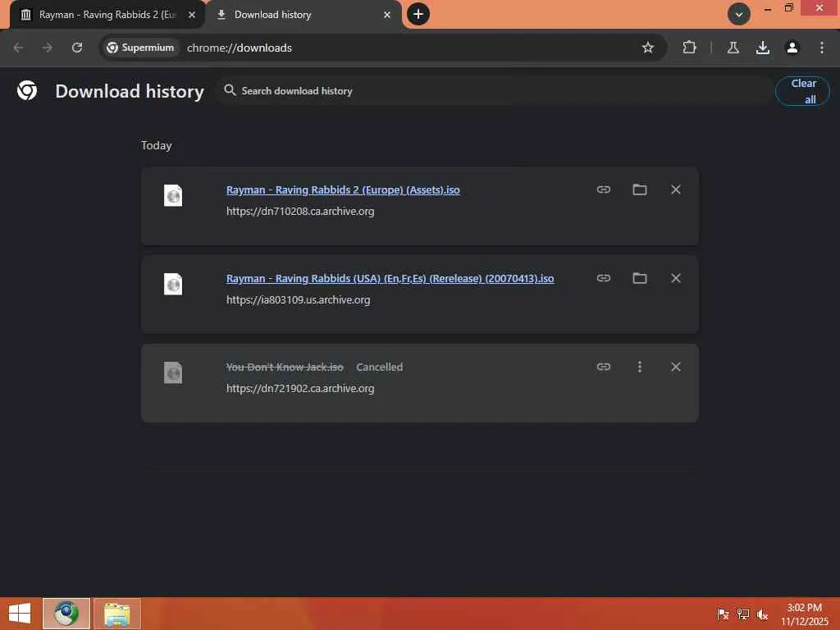Click the Supermium taskbar icon
This screenshot has width=840, height=630.
(x=66, y=614)
